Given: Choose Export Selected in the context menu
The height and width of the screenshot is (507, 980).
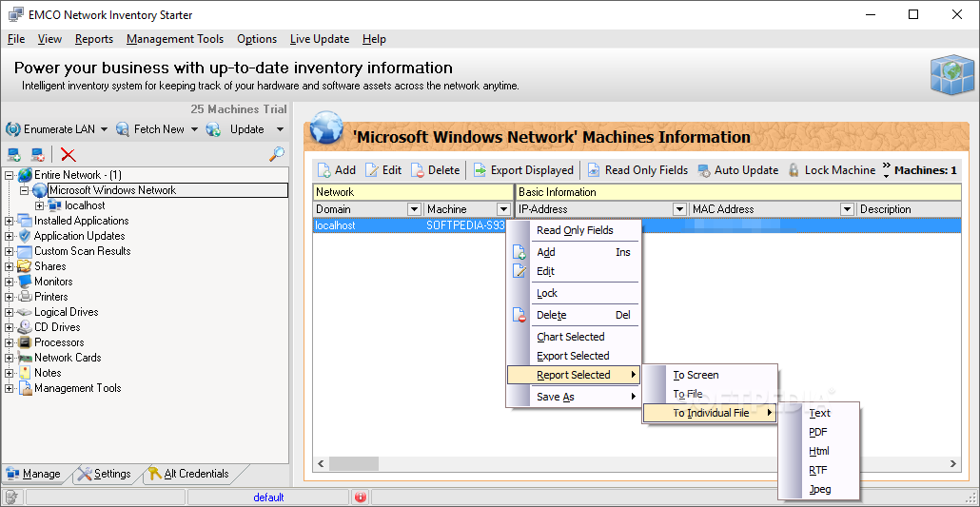Looking at the screenshot, I should pyautogui.click(x=574, y=356).
